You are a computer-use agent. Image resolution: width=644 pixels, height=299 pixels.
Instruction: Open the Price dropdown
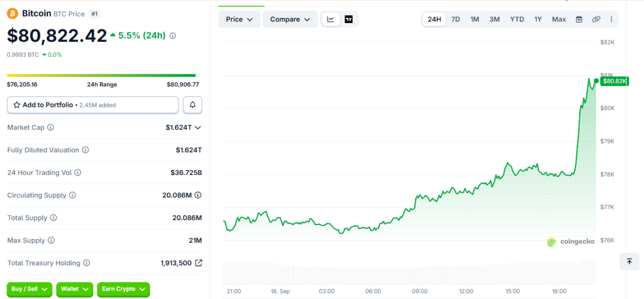click(x=239, y=19)
